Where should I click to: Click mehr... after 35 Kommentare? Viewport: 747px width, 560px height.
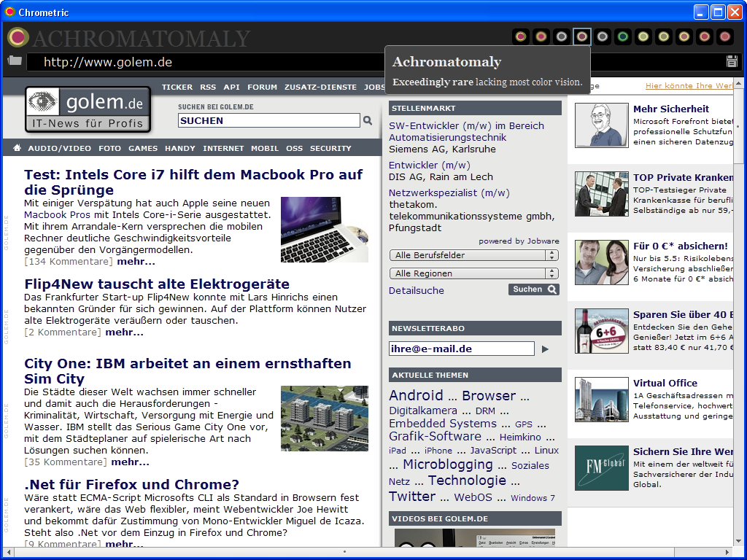click(130, 462)
